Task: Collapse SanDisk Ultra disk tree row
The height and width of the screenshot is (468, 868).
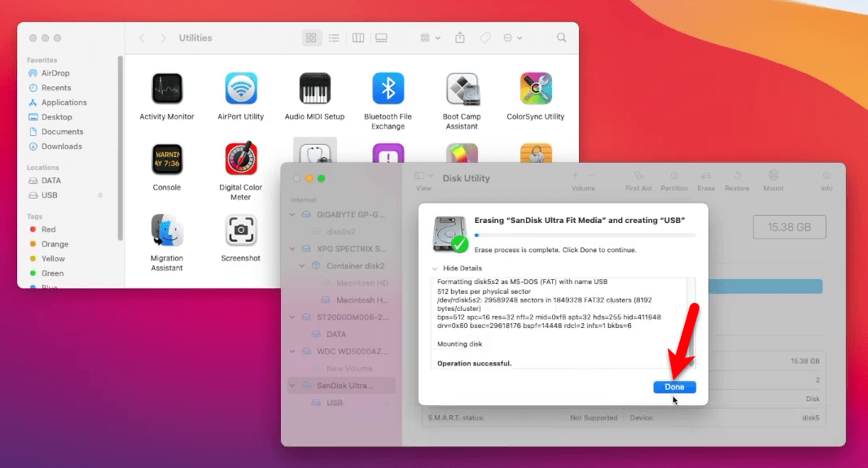Action: point(292,386)
